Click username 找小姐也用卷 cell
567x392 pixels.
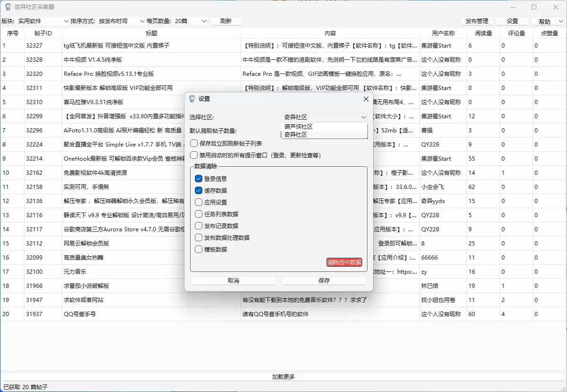(x=443, y=300)
